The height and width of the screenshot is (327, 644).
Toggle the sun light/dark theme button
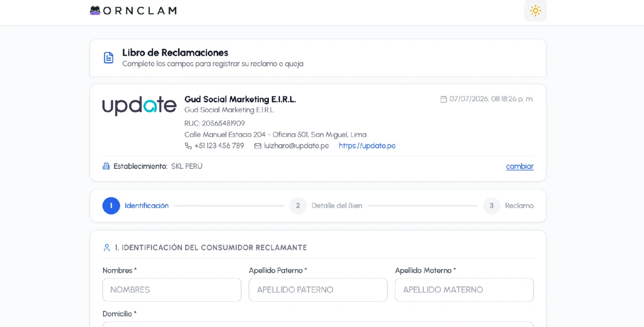pos(535,11)
